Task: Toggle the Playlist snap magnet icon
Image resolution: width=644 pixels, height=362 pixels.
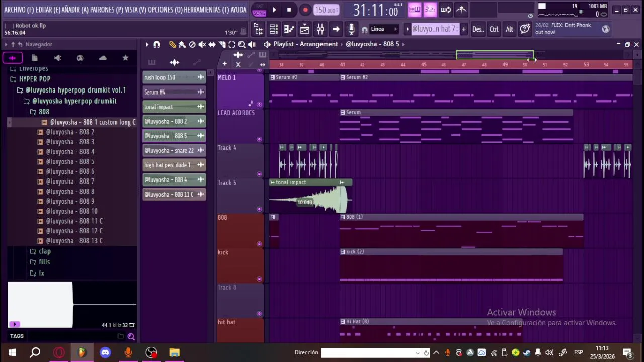Action: click(x=157, y=44)
